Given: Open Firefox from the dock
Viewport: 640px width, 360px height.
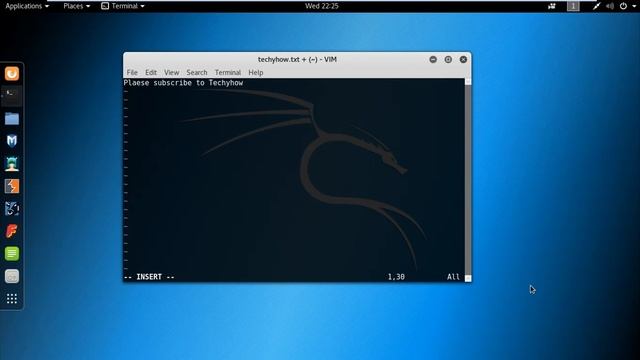Looking at the screenshot, I should pyautogui.click(x=12, y=74).
